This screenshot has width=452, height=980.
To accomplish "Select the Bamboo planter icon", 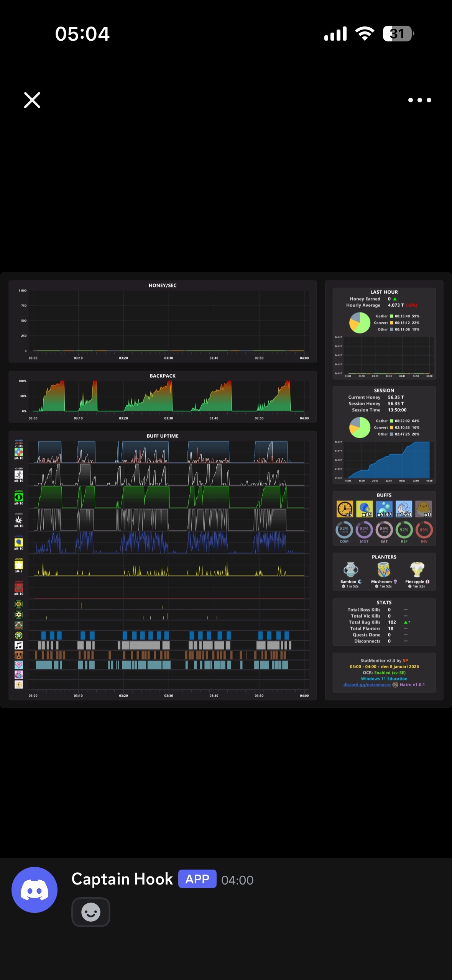I will (x=350, y=570).
